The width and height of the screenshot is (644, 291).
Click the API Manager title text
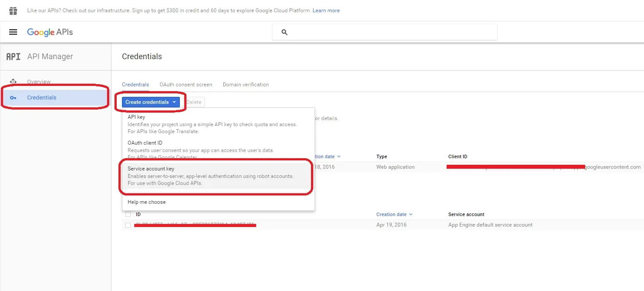tap(50, 57)
